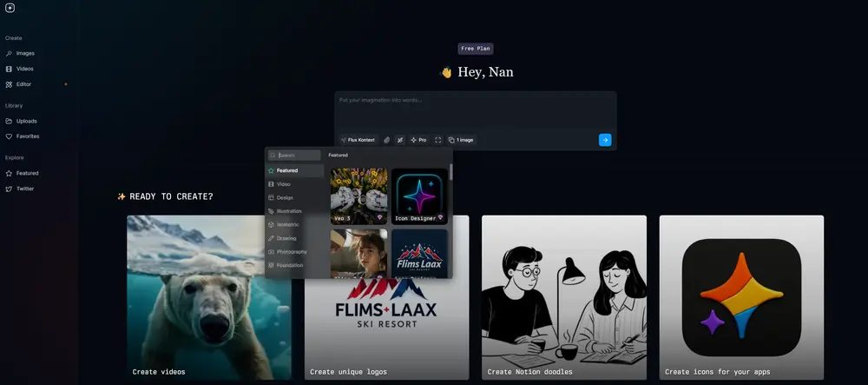Open the 1 image count dropdown
This screenshot has width=868, height=385.
pos(461,140)
